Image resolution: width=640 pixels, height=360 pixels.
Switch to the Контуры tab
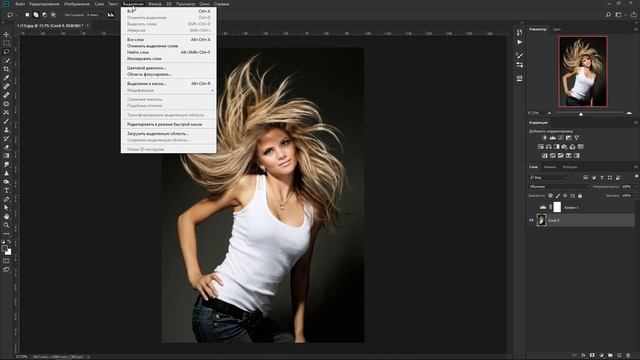coord(570,167)
